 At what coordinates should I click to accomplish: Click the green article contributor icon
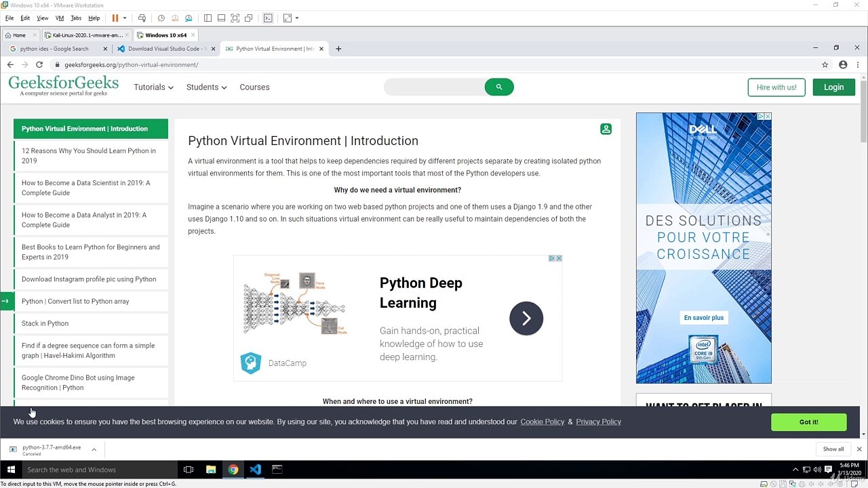(x=606, y=129)
